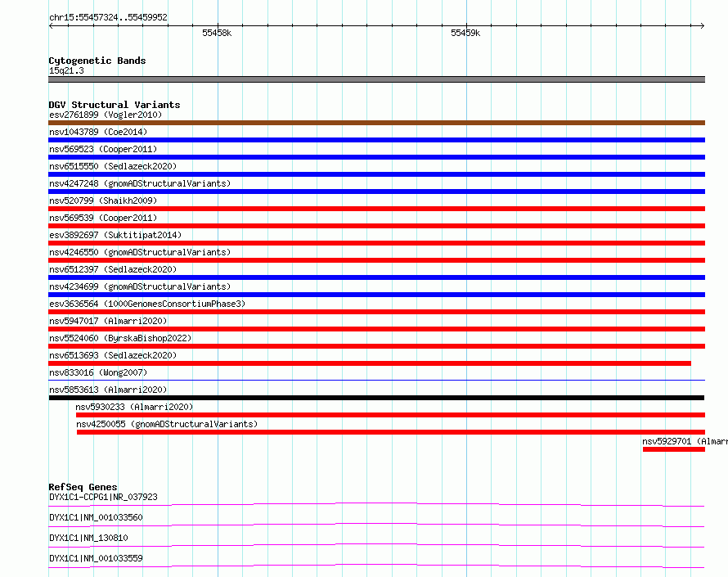The width and height of the screenshot is (728, 577).
Task: Click the magenta NM_001033559 transcript line
Action: (x=376, y=566)
